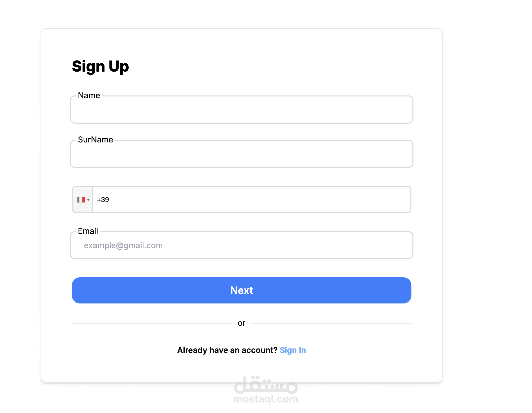Expand the gray country selector box
Screen dimensions: 532x413
click(x=83, y=200)
